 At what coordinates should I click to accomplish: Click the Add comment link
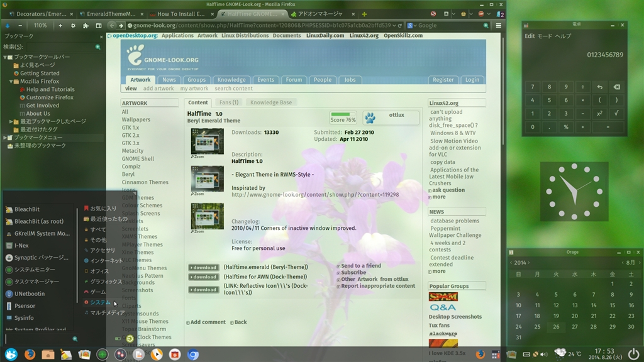(x=208, y=322)
